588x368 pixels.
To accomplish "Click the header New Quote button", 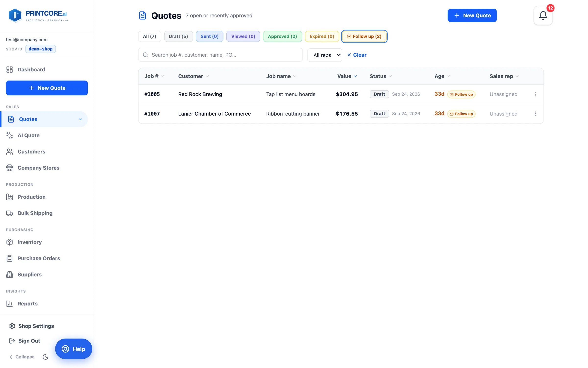I will pos(472,15).
